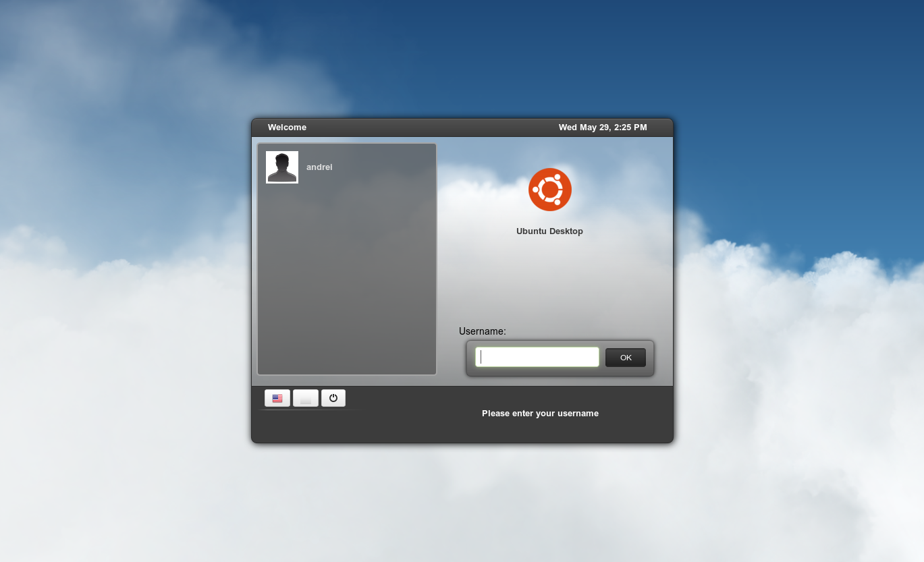The image size is (924, 562).
Task: Toggle the keyboard layout language
Action: pyautogui.click(x=277, y=397)
